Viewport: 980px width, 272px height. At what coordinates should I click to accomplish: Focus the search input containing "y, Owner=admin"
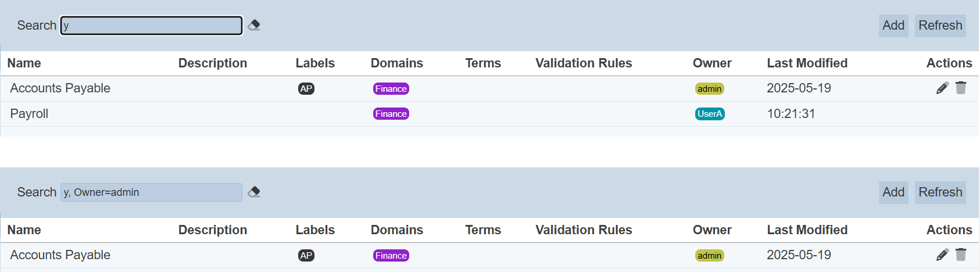coord(152,192)
